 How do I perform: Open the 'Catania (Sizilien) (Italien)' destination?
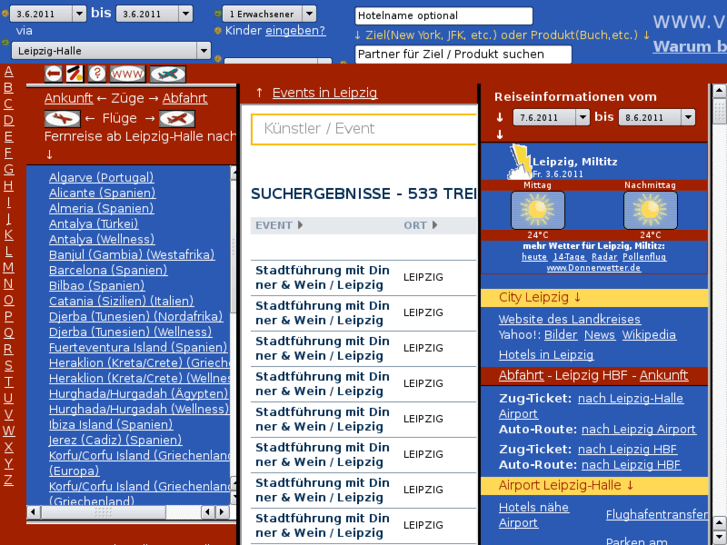coord(121,301)
